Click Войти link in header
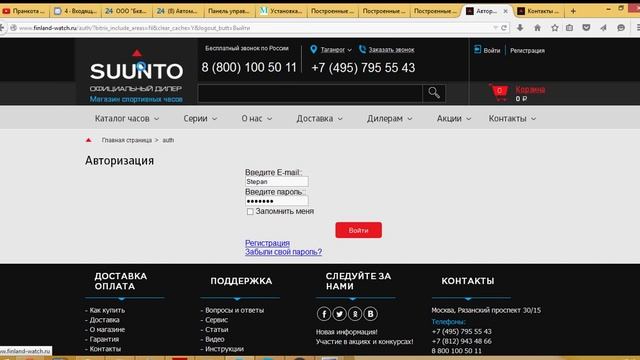Image resolution: width=640 pixels, height=360 pixels. click(491, 51)
